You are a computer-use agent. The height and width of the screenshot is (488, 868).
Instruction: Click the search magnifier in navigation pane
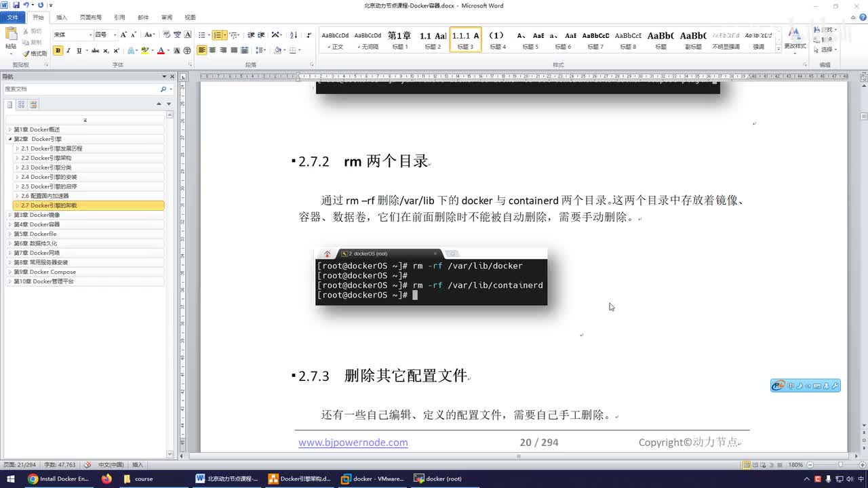pyautogui.click(x=163, y=89)
